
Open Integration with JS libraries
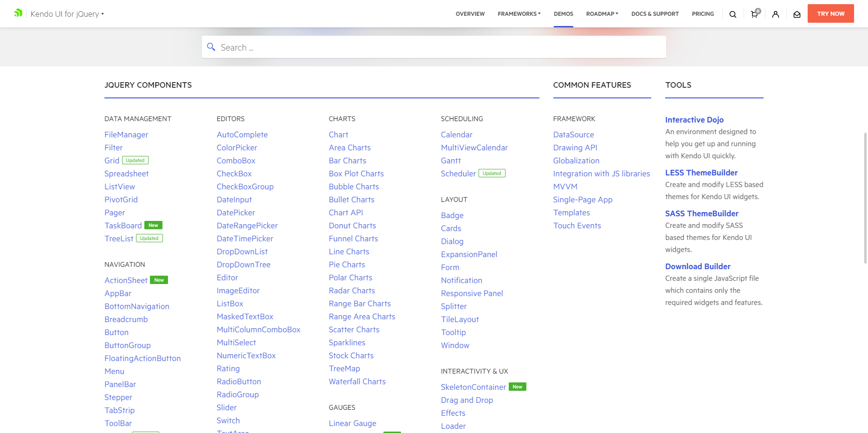[602, 174]
